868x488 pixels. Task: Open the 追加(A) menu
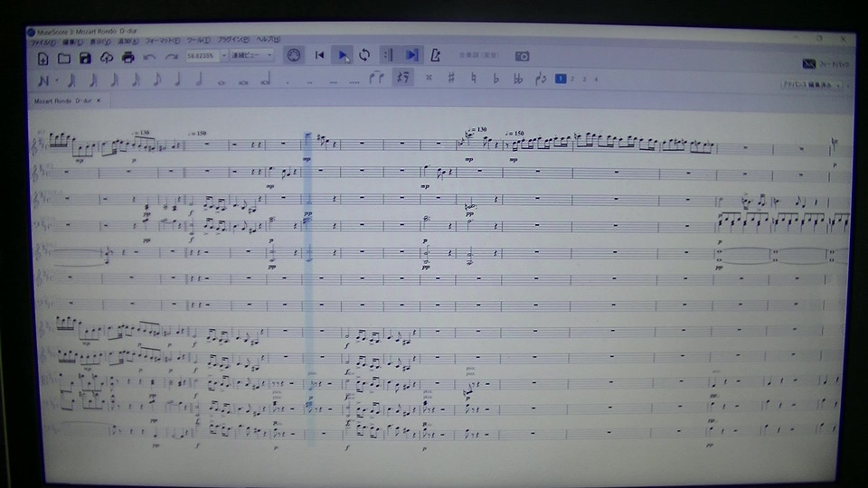coord(127,42)
